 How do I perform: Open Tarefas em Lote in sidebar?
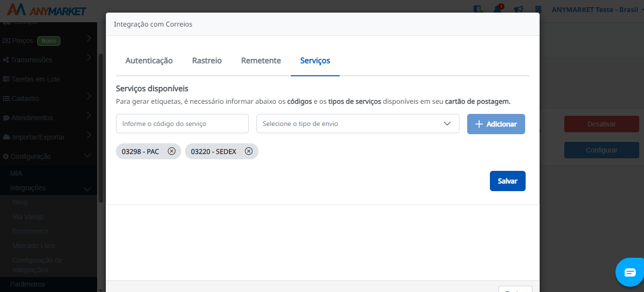[x=48, y=79]
